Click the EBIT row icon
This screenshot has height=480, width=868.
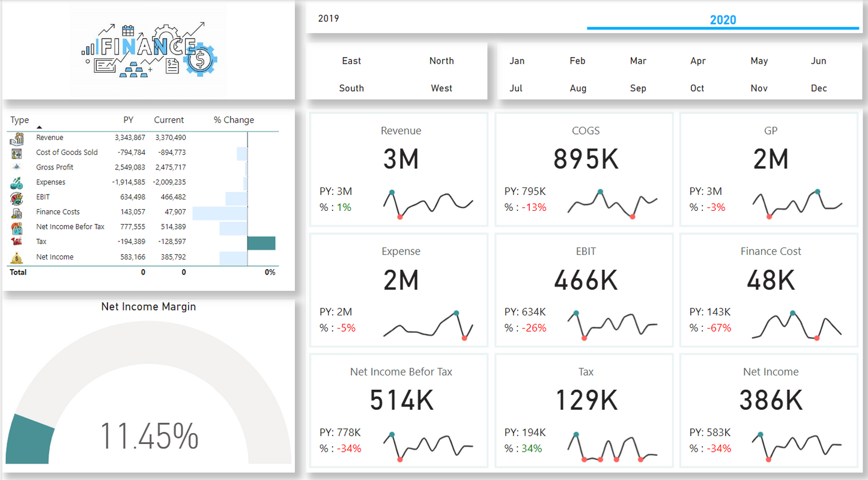[17, 198]
